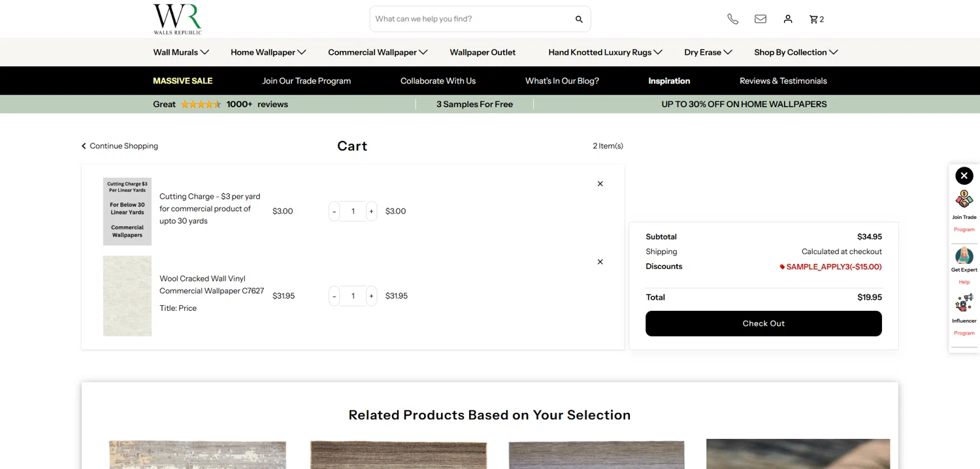Image resolution: width=980 pixels, height=469 pixels.
Task: Open Cutting Charge product title link
Action: coord(210,208)
